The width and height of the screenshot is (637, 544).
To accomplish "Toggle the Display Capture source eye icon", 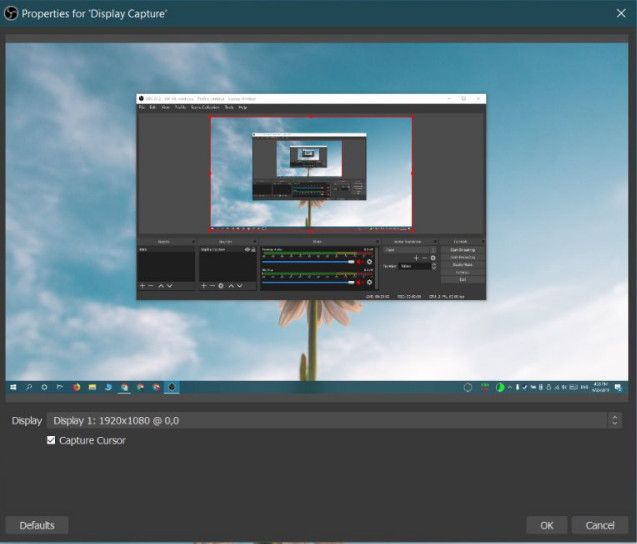I will click(x=247, y=249).
